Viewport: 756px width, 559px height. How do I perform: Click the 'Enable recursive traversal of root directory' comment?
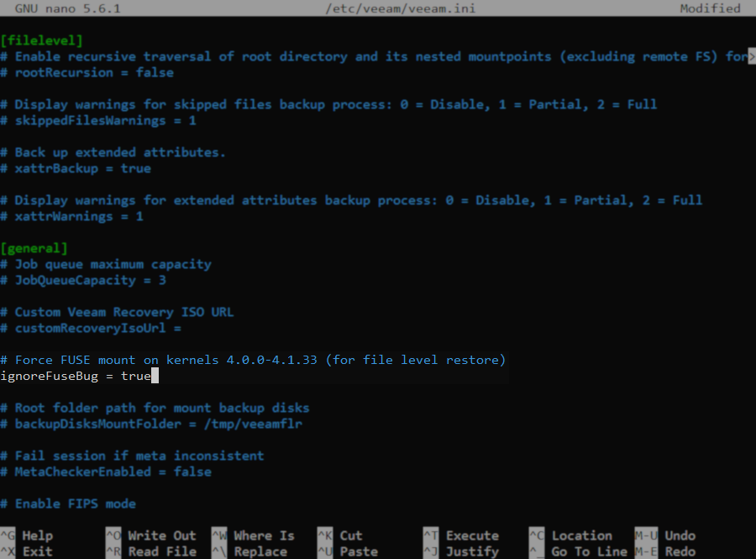click(x=374, y=57)
